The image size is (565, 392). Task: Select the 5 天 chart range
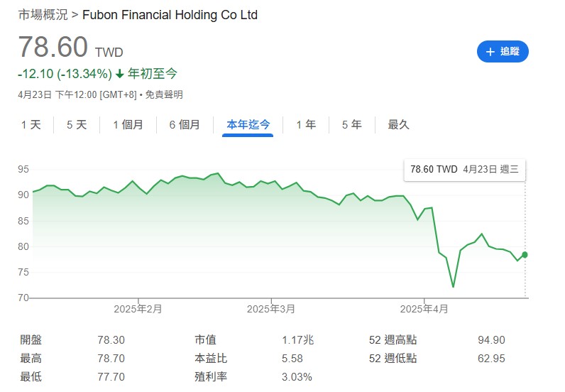77,125
